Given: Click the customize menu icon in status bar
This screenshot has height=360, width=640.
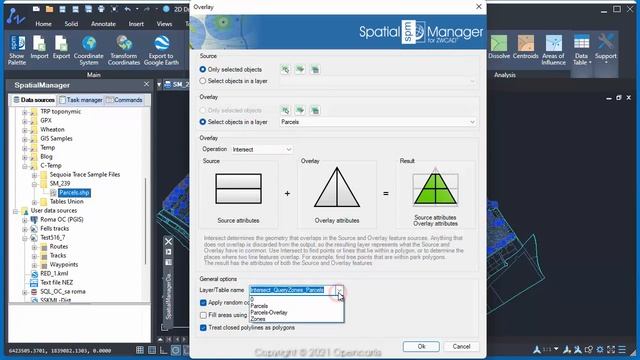Looking at the screenshot, I should click(x=622, y=349).
